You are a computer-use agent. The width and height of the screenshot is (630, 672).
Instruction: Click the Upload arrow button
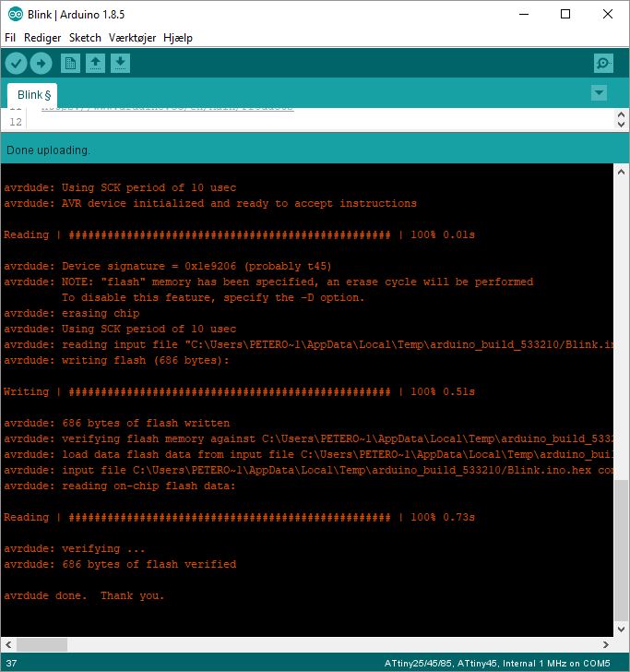tap(42, 64)
